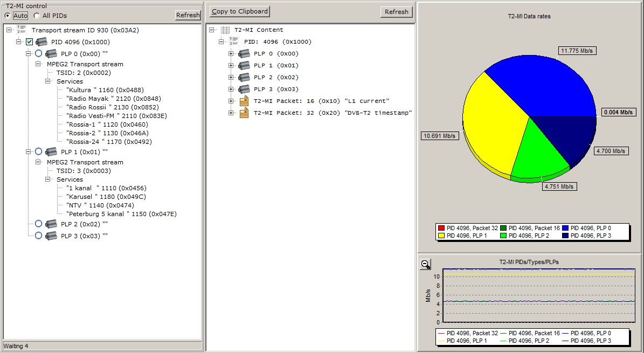Select the Auto radio button

[x=7, y=16]
